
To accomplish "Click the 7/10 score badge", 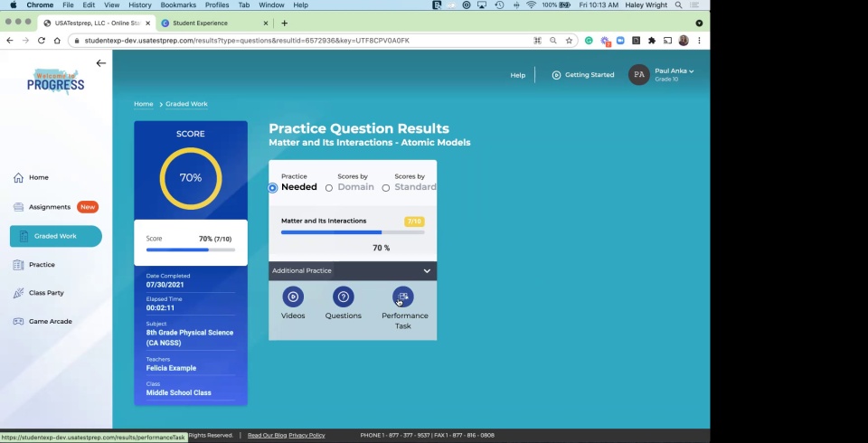I will coord(414,221).
